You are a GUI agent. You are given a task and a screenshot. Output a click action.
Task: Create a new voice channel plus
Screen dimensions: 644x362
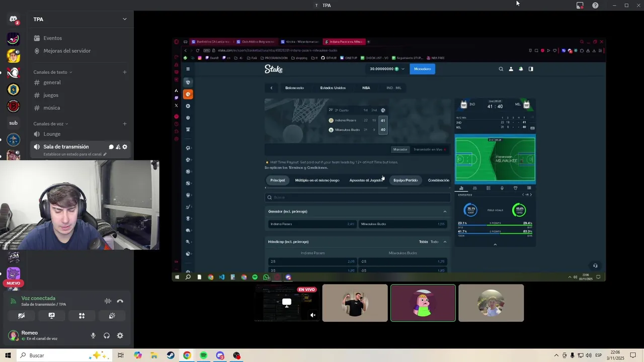tap(125, 124)
